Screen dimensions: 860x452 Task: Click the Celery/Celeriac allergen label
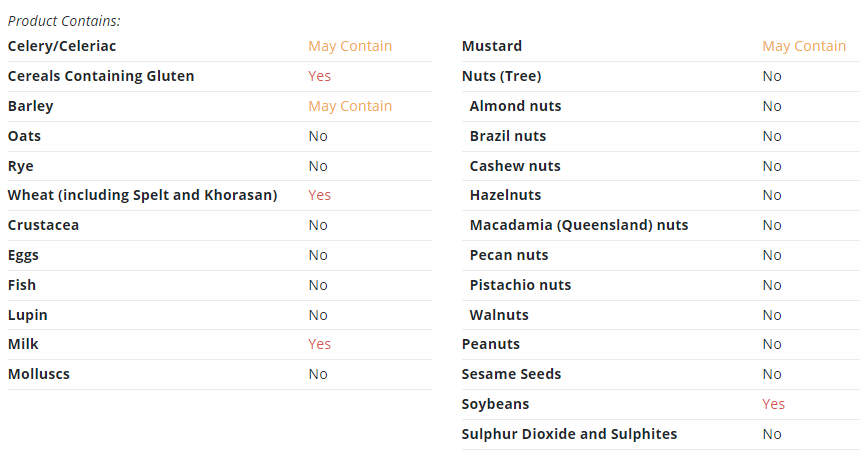[62, 46]
